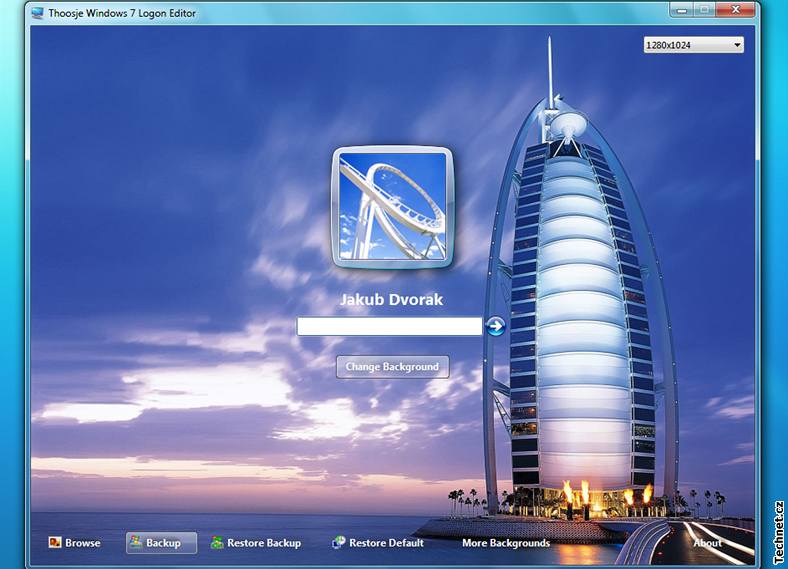Click inside the password input field
The width and height of the screenshot is (788, 569).
coord(390,326)
